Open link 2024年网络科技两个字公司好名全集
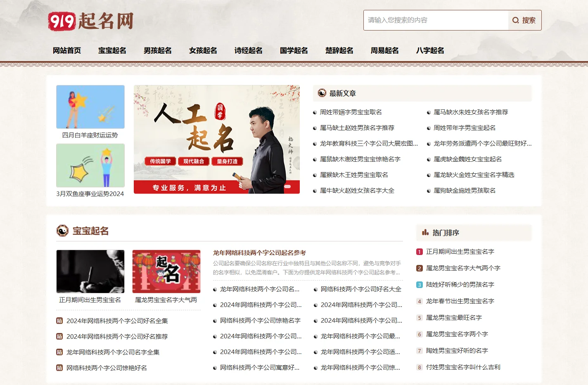 point(117,321)
